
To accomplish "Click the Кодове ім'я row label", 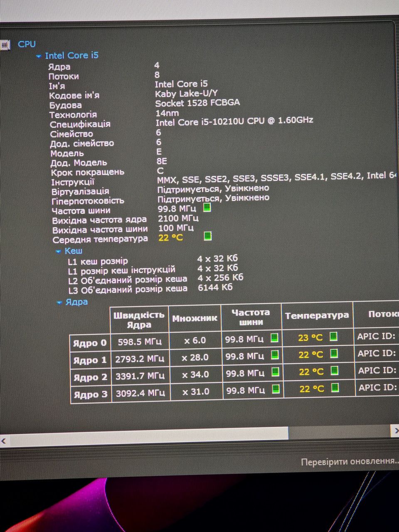I will [74, 96].
